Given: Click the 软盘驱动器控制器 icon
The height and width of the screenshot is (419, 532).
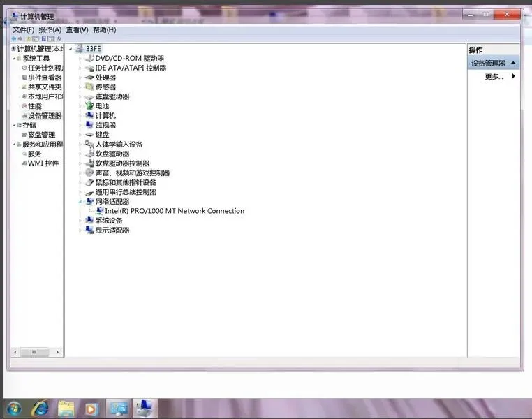Looking at the screenshot, I should point(89,163).
